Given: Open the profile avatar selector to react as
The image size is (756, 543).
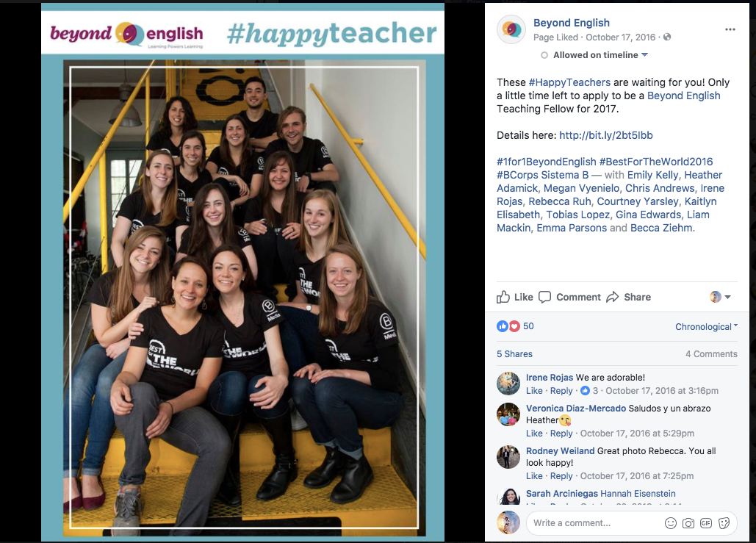Looking at the screenshot, I should [720, 297].
